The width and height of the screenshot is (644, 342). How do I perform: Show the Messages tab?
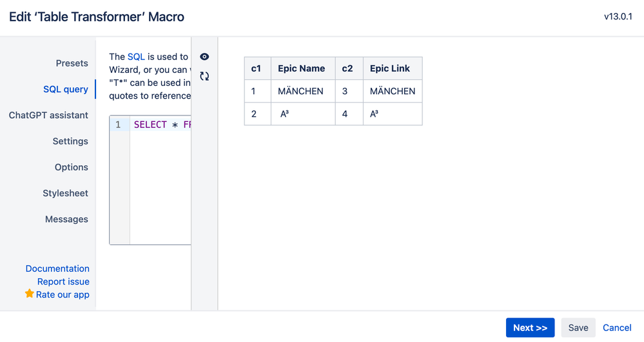[66, 219]
